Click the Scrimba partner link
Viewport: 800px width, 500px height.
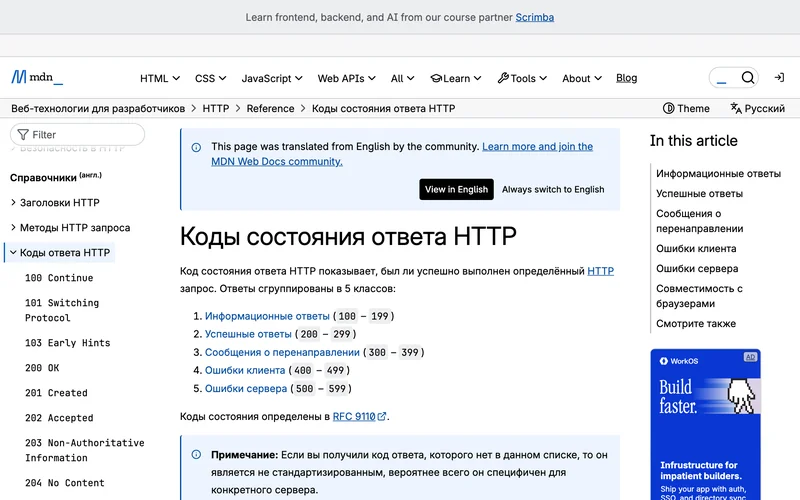point(534,17)
